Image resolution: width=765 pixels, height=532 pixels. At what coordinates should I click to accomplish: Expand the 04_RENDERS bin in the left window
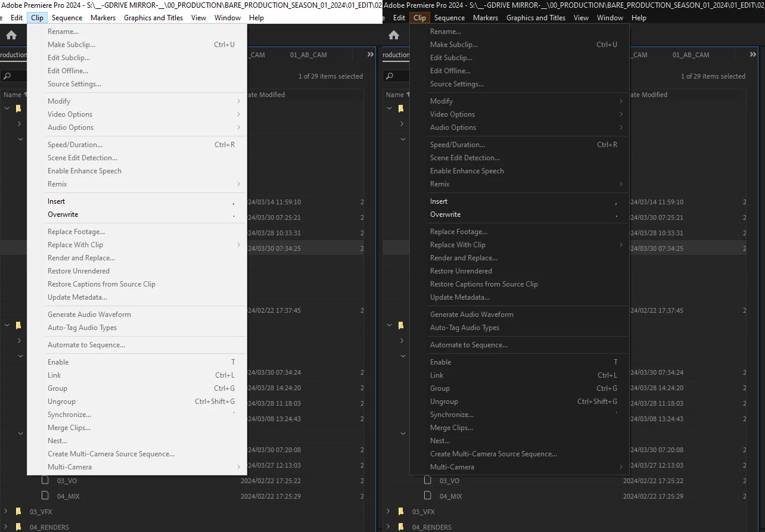(6, 527)
